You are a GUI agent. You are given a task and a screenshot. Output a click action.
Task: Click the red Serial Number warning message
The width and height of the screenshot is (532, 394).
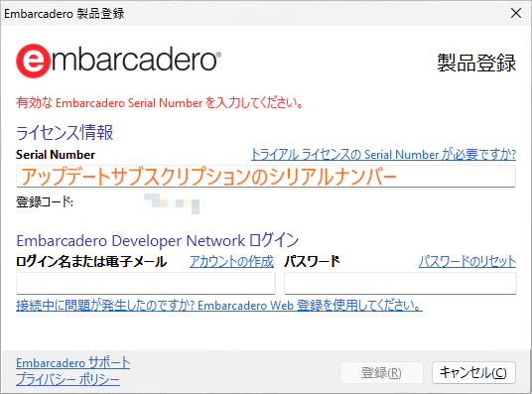(x=160, y=102)
